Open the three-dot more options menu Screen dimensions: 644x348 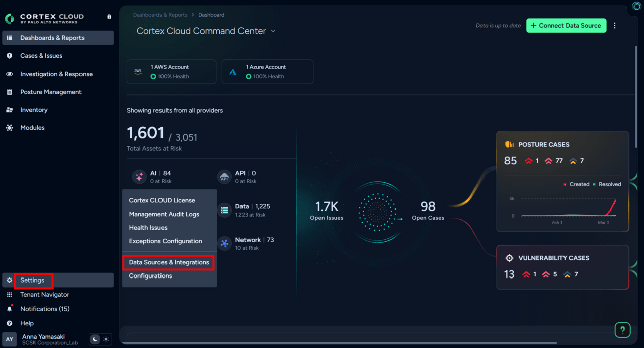(x=615, y=26)
